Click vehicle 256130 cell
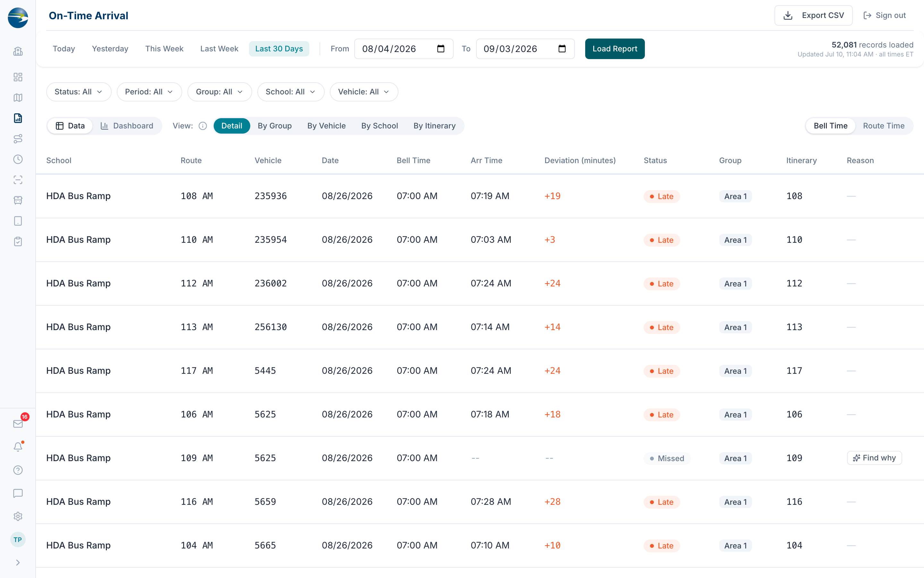 coord(271,327)
